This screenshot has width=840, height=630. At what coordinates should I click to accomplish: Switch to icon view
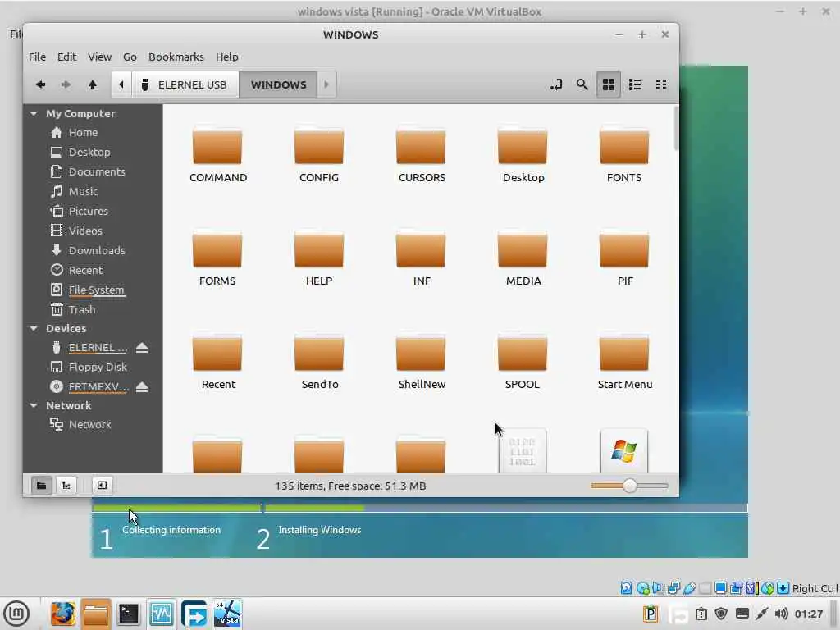click(x=609, y=84)
